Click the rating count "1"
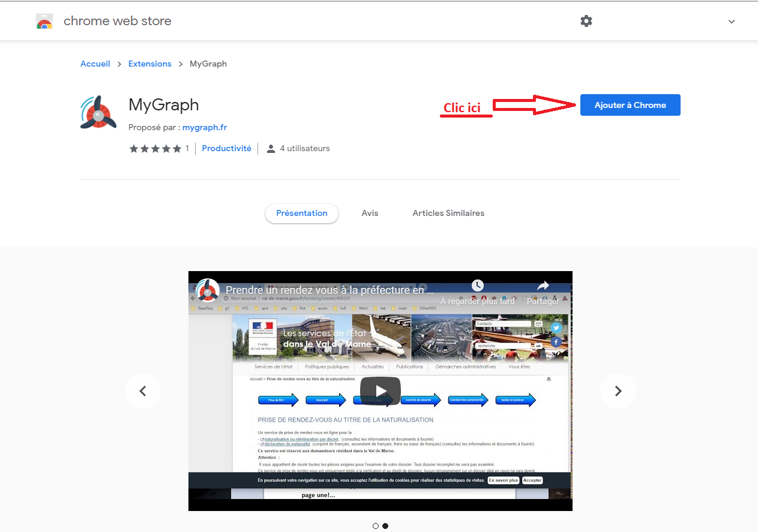758x532 pixels. pyautogui.click(x=187, y=149)
